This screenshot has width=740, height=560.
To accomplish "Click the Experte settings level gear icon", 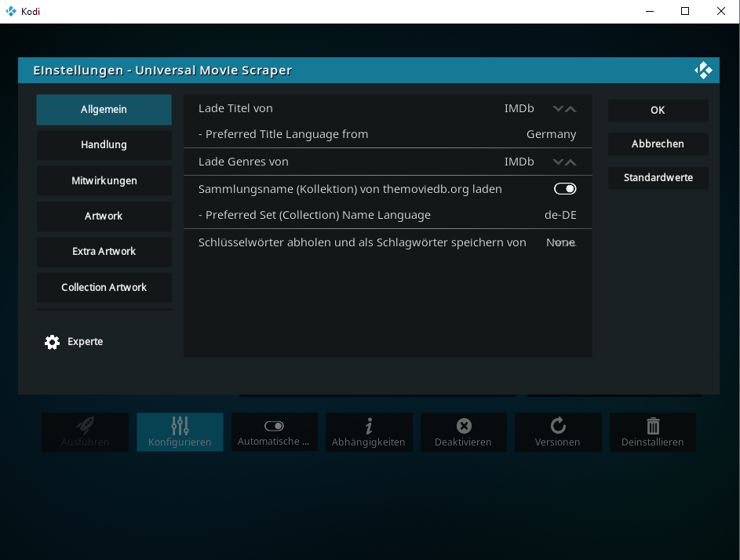I will tap(52, 342).
